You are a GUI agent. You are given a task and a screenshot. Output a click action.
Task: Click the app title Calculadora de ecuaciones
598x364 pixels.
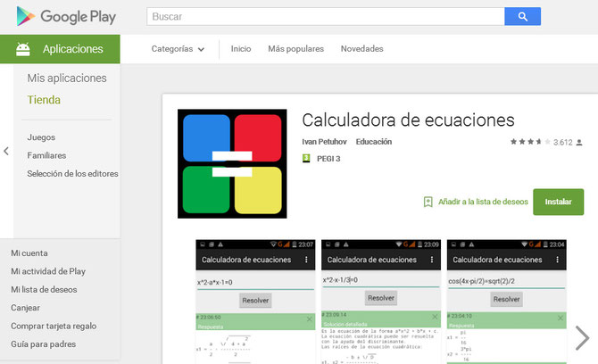click(408, 120)
